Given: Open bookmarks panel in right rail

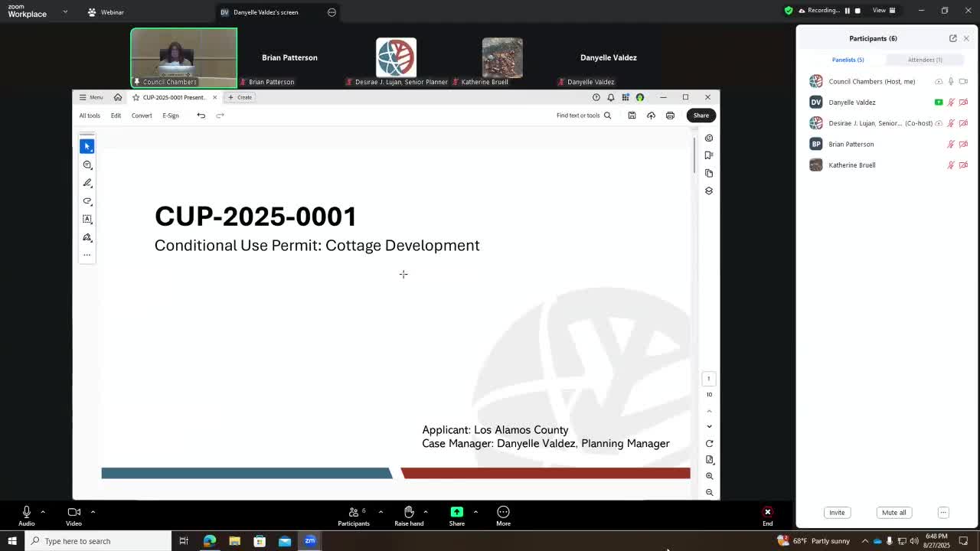Looking at the screenshot, I should click(x=709, y=155).
